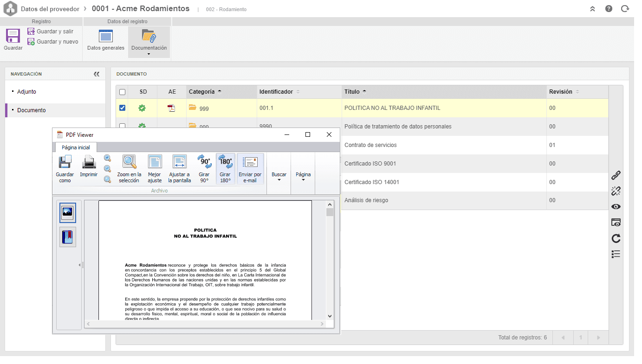Rotate page with Girar 180° icon
Image resolution: width=642 pixels, height=364 pixels.
click(225, 169)
